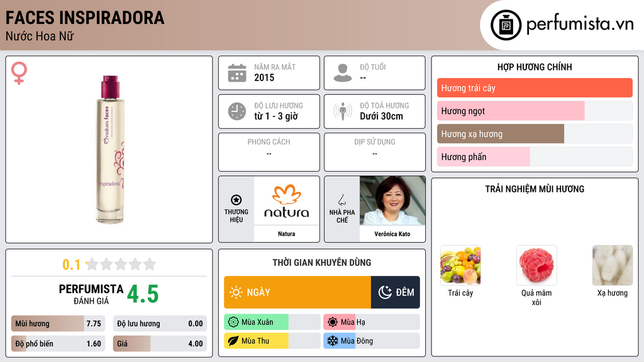Click the HỢP HƯƠNG CHÍNH heading
This screenshot has width=644, height=362.
535,67
